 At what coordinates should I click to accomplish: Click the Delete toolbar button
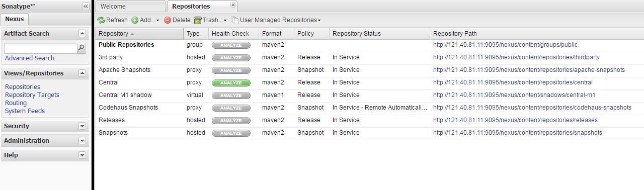[x=177, y=20]
